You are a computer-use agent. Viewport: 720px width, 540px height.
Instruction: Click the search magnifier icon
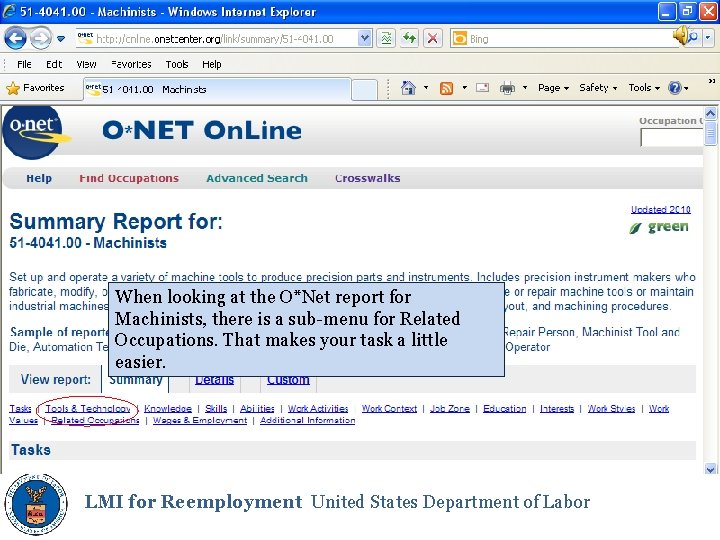pyautogui.click(x=692, y=38)
